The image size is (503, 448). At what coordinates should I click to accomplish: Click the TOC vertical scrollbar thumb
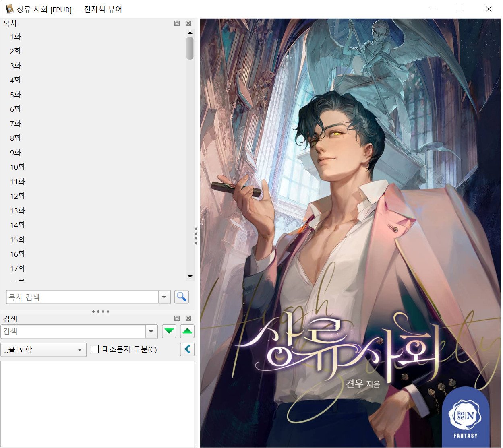[190, 48]
